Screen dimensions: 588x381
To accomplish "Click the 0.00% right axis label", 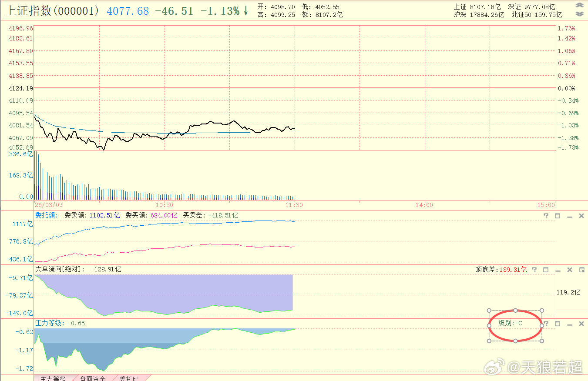I will tap(566, 88).
